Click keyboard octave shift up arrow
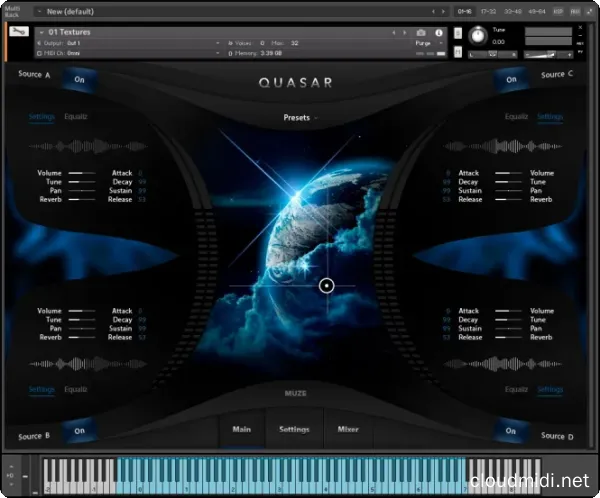600x498 pixels. pos(11,467)
